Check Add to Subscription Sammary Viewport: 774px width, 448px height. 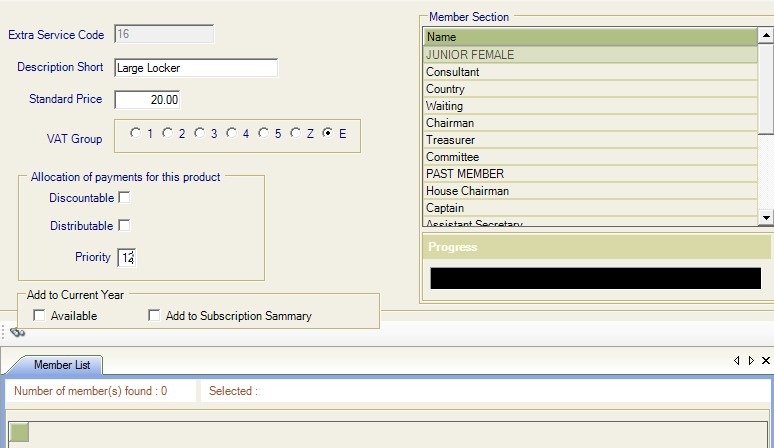pos(154,315)
